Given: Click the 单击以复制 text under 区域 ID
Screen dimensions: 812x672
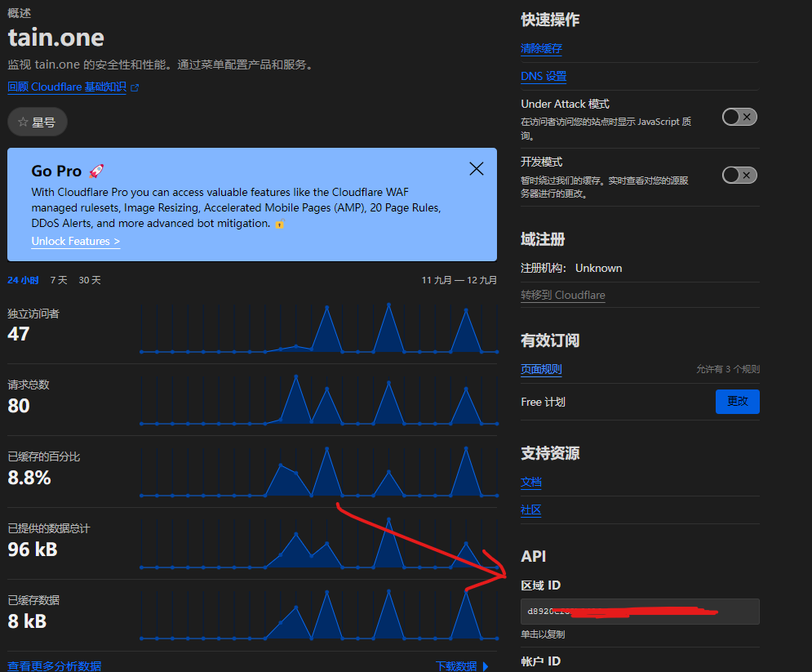Looking at the screenshot, I should (x=543, y=634).
